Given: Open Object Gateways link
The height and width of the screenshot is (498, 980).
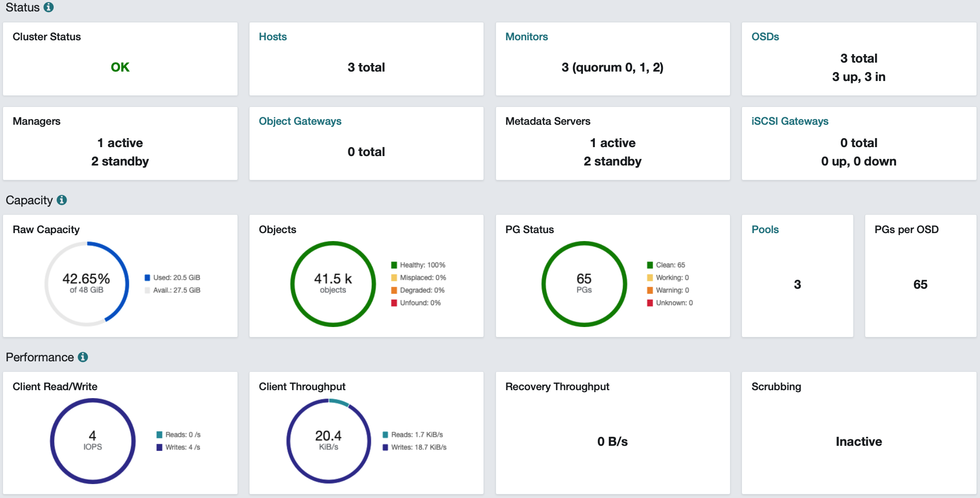Looking at the screenshot, I should (x=300, y=121).
